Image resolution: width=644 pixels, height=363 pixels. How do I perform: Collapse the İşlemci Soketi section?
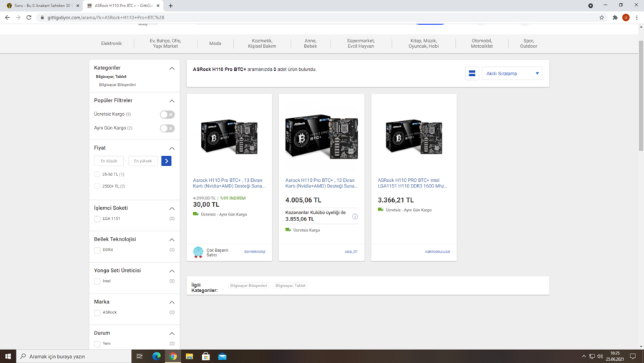tap(172, 208)
